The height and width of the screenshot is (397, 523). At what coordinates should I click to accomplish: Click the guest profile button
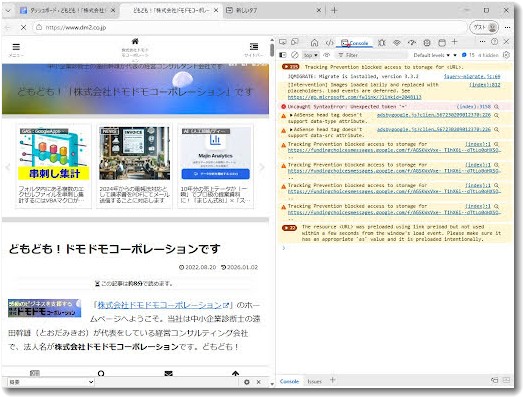(484, 27)
